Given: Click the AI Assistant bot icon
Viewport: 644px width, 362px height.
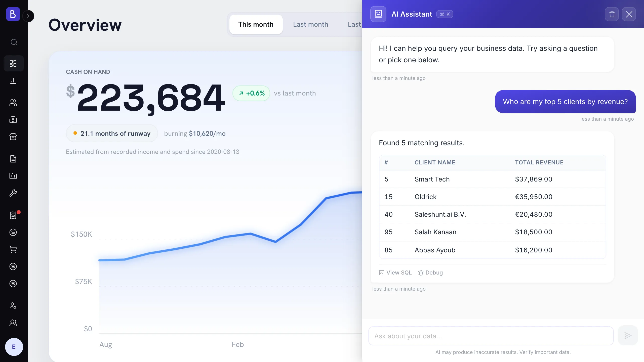Looking at the screenshot, I should coord(378,14).
